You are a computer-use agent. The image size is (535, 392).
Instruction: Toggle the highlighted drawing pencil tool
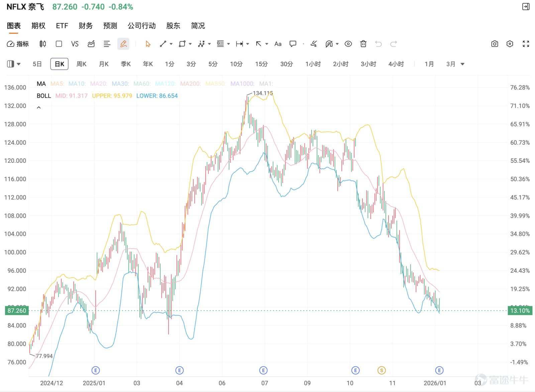123,44
